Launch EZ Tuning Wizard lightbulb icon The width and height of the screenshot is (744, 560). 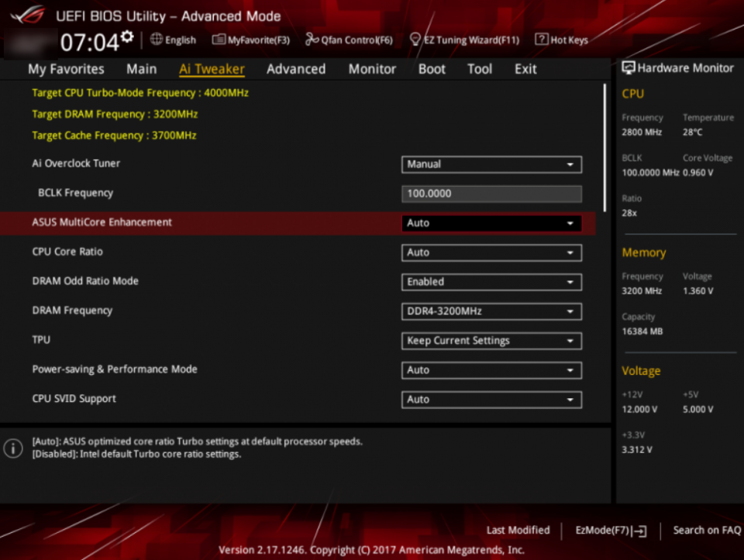pos(415,40)
